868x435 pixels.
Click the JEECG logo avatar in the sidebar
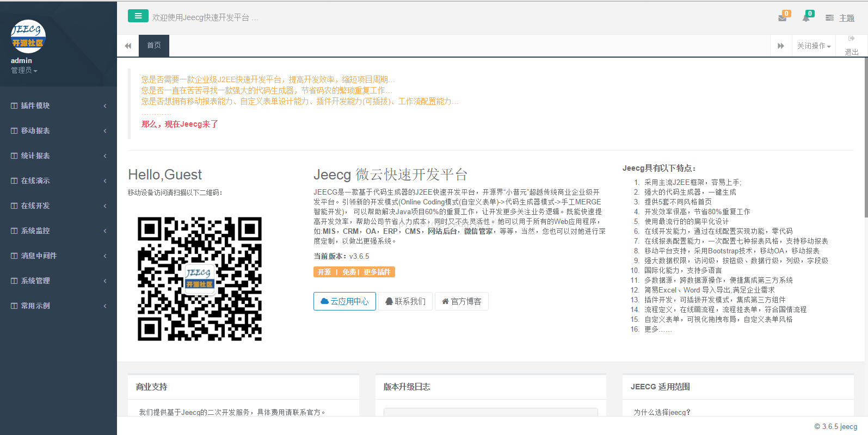coord(28,36)
